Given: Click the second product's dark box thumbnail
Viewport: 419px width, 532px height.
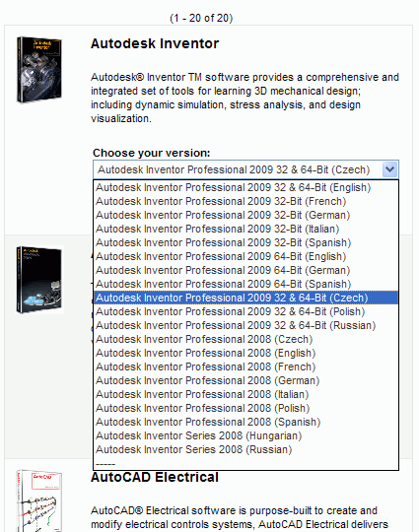Looking at the screenshot, I should click(x=39, y=280).
